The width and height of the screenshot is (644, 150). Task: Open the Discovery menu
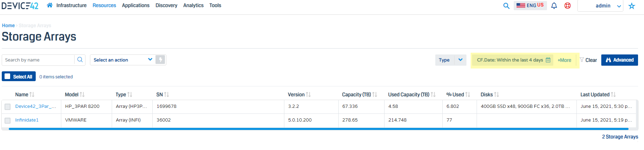[166, 5]
